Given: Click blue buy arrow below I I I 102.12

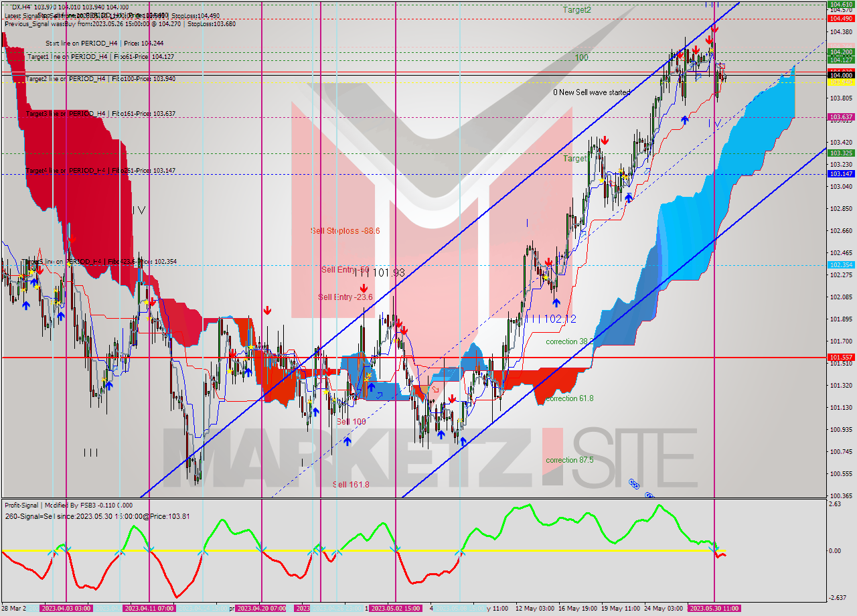Looking at the screenshot, I should [x=556, y=303].
